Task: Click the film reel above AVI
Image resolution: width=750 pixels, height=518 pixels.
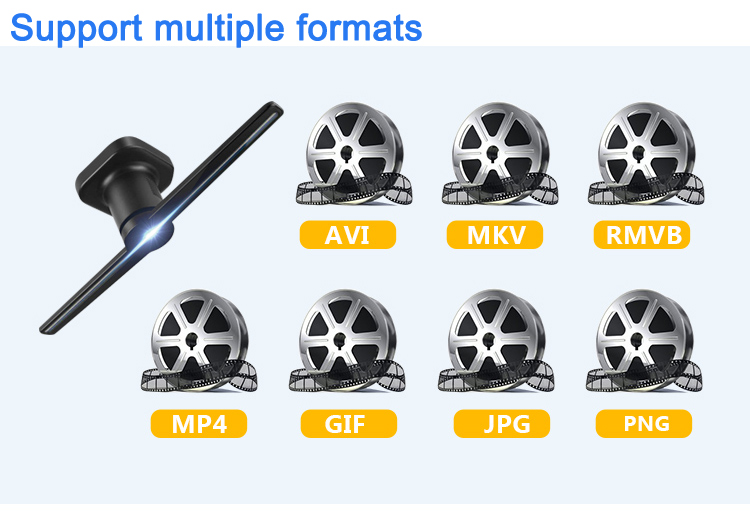Action: point(354,154)
